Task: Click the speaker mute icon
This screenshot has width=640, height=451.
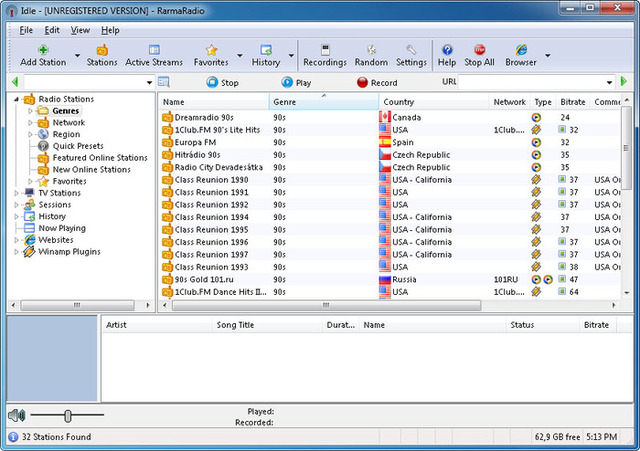Action: click(16, 414)
